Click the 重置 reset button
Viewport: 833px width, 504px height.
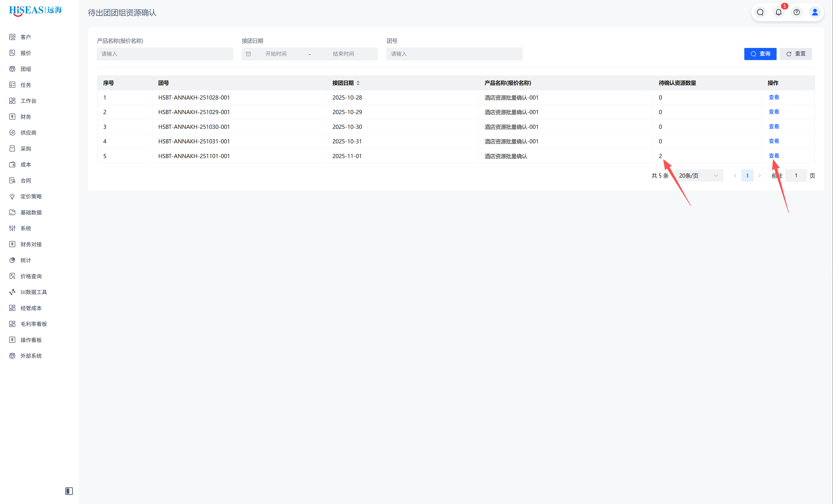(795, 54)
